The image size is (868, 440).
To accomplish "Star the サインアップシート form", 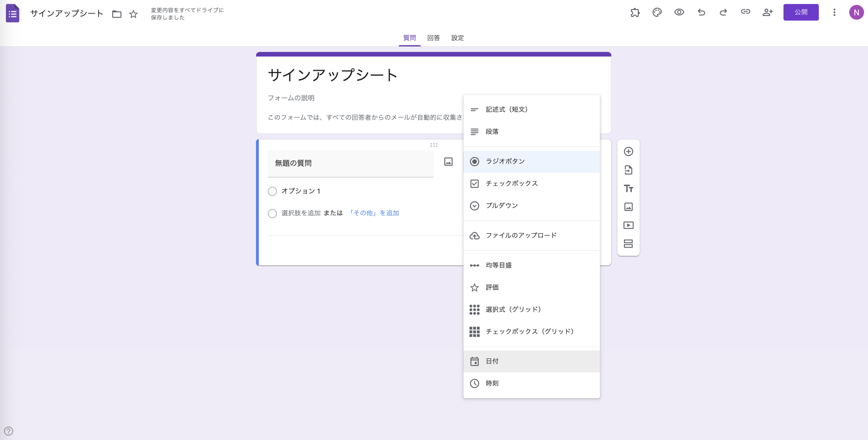I will 133,14.
